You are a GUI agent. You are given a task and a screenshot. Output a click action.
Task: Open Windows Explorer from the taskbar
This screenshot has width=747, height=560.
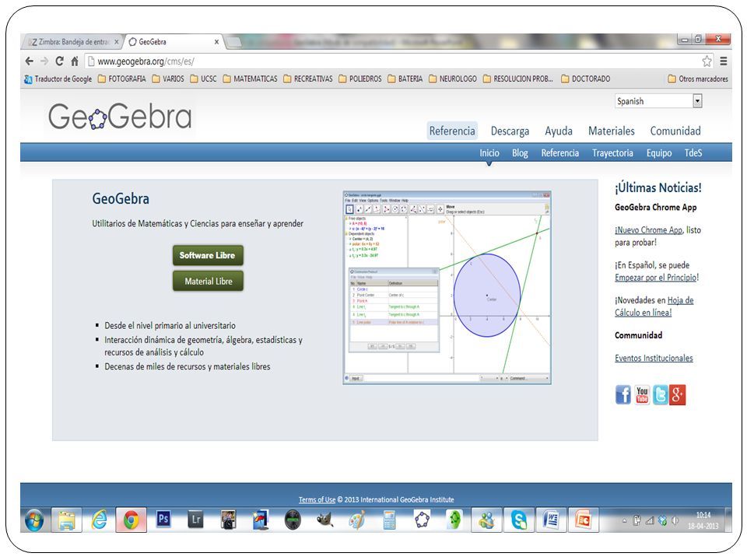pyautogui.click(x=67, y=519)
